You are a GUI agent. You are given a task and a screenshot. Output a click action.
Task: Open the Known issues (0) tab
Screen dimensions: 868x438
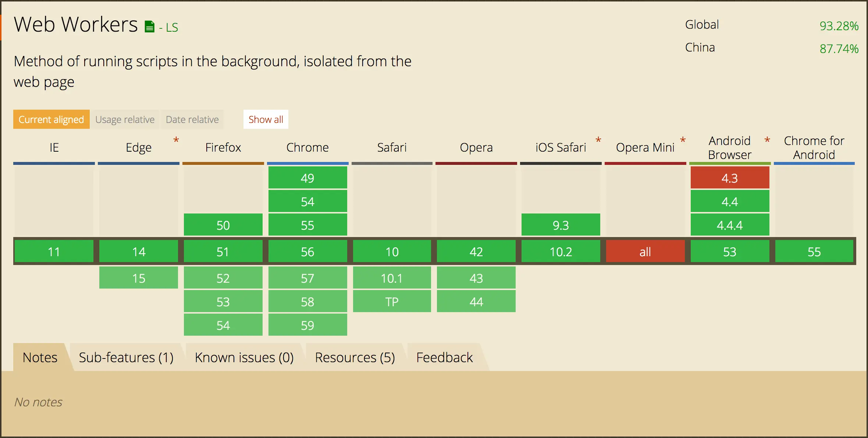click(x=244, y=357)
